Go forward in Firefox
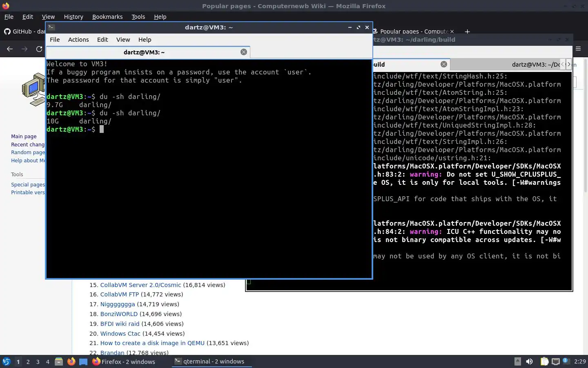Screen dimensions: 588x368 24,49
